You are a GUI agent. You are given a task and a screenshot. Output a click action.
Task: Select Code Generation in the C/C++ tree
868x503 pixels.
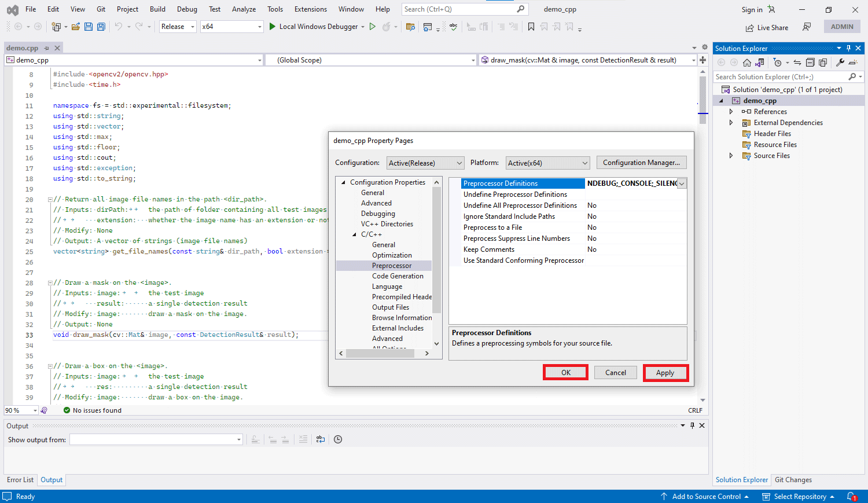(x=398, y=276)
